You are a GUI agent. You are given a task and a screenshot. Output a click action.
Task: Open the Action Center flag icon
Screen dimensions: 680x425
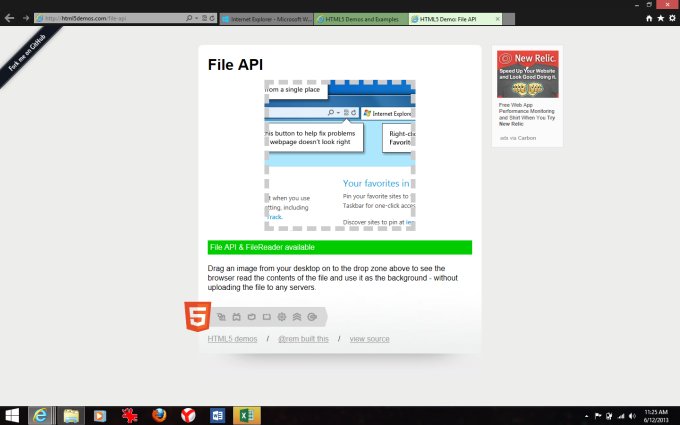598,416
